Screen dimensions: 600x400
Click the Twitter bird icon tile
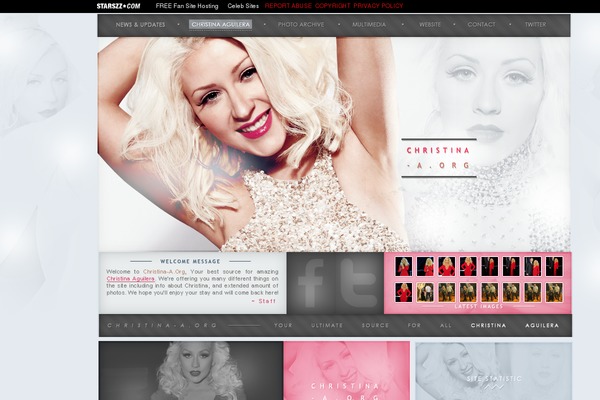pos(360,283)
